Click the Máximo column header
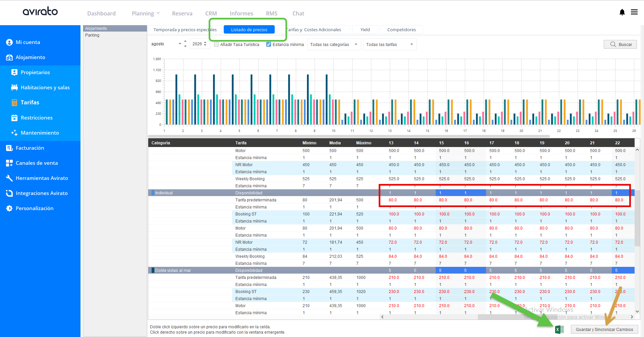644x337 pixels. pyautogui.click(x=364, y=143)
